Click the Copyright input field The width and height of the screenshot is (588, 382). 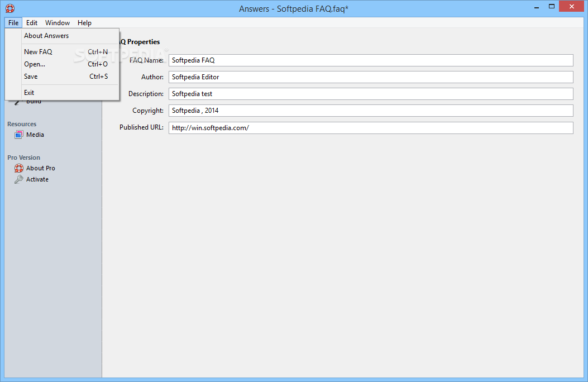click(x=371, y=111)
